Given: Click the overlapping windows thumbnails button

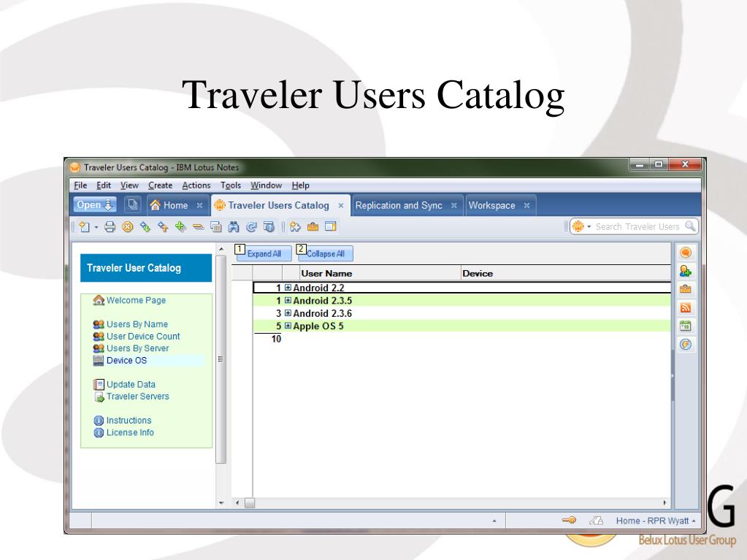Looking at the screenshot, I should (132, 204).
